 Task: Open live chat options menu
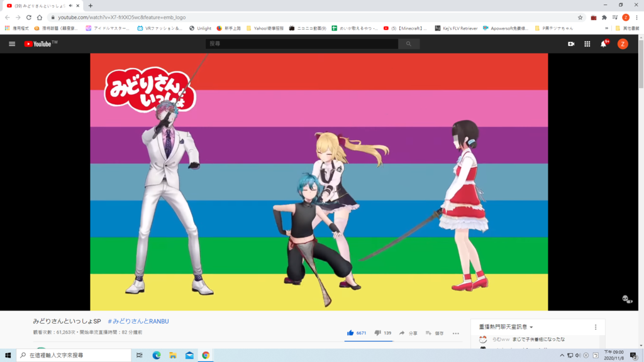click(x=596, y=327)
